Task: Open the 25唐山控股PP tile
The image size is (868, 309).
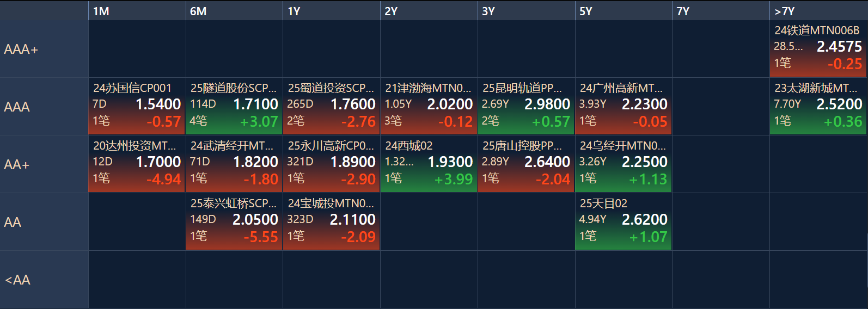Action: (526, 164)
